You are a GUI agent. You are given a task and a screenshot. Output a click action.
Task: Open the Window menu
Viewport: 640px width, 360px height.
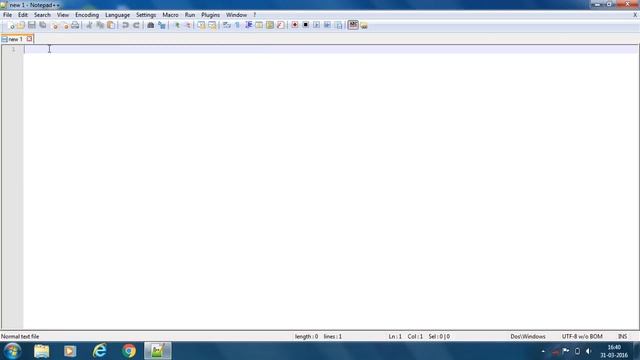point(236,15)
